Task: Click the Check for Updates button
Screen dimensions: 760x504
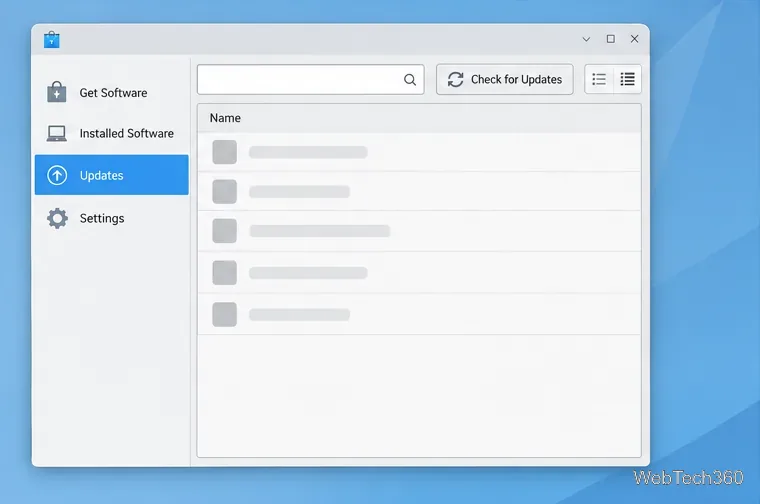Action: click(505, 79)
